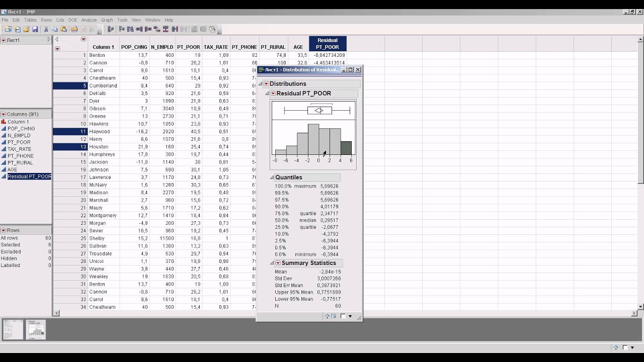Open the second report thumbnail in the window list
The height and width of the screenshot is (362, 644).
tap(36, 329)
